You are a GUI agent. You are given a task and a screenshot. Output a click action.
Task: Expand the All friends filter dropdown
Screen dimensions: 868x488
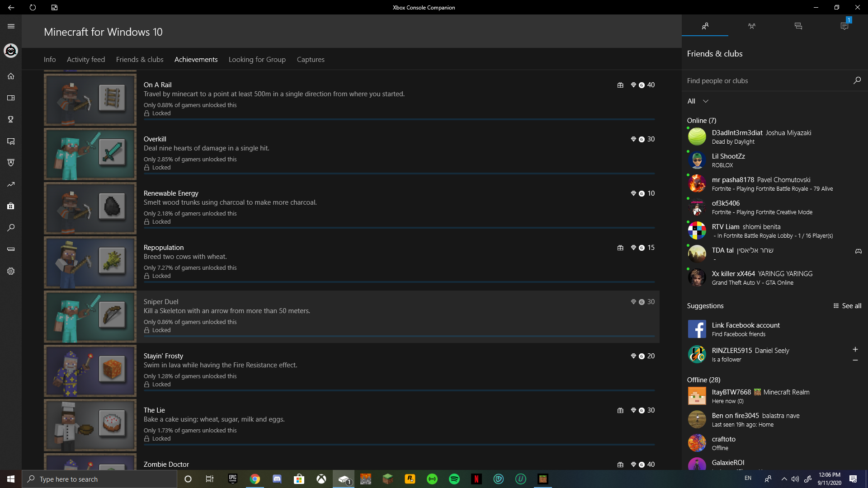(x=698, y=101)
